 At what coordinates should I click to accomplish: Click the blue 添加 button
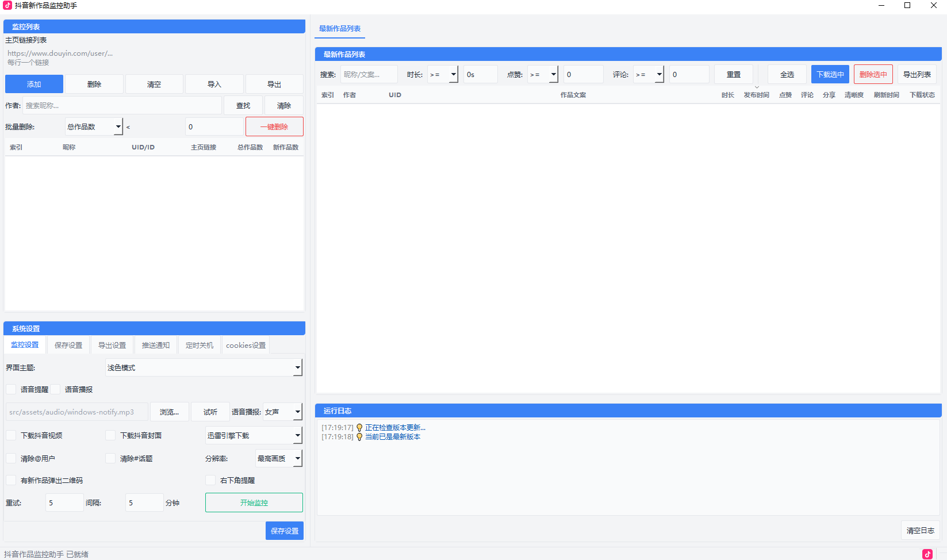click(34, 84)
